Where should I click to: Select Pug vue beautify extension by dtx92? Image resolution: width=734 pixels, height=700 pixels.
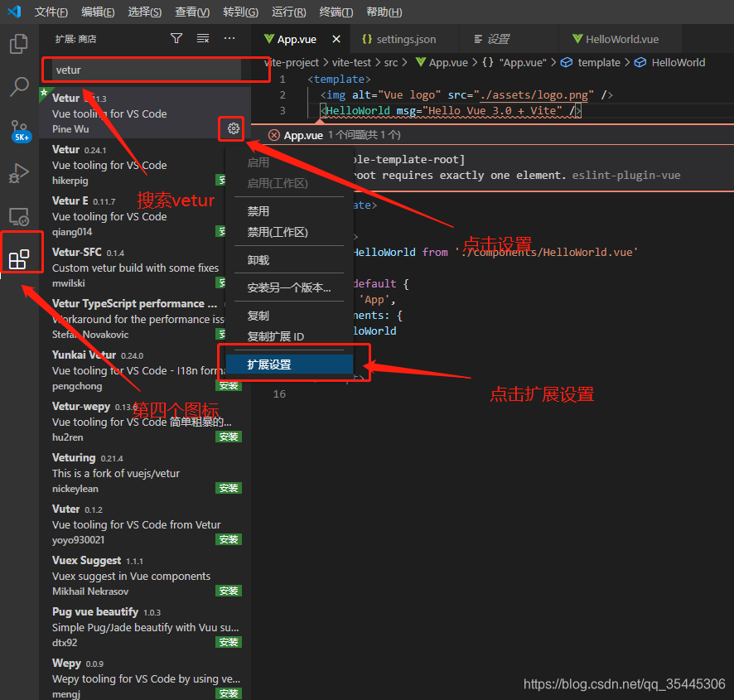(x=145, y=626)
